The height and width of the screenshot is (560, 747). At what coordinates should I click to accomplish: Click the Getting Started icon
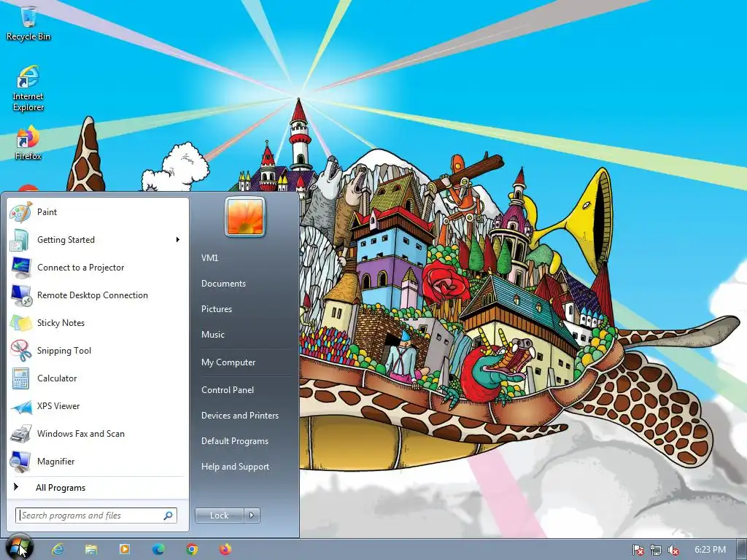click(x=20, y=240)
